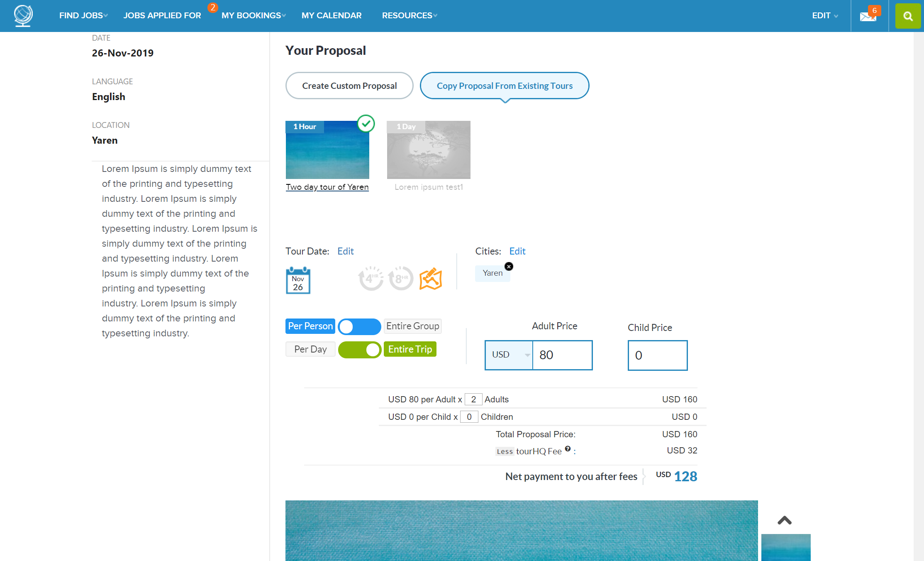Click Edit link next to Cities
The height and width of the screenshot is (561, 924).
coord(517,251)
